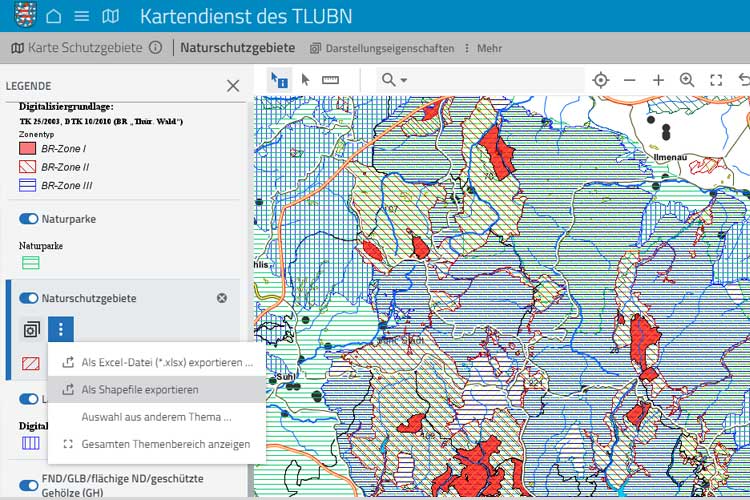
Task: Toggle the Naturparke layer switch
Action: pos(29,219)
